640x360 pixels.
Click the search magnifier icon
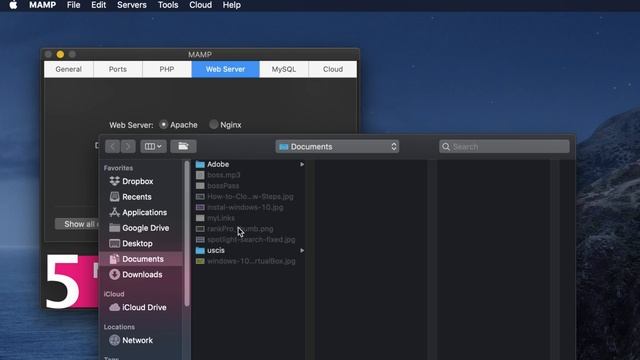[446, 147]
